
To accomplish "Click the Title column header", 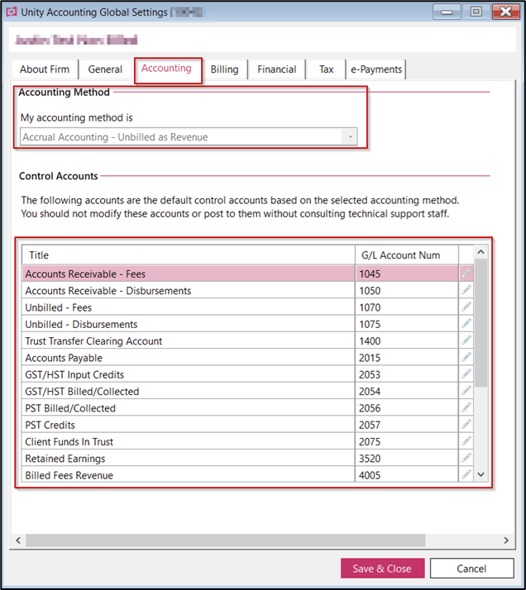I will (189, 255).
